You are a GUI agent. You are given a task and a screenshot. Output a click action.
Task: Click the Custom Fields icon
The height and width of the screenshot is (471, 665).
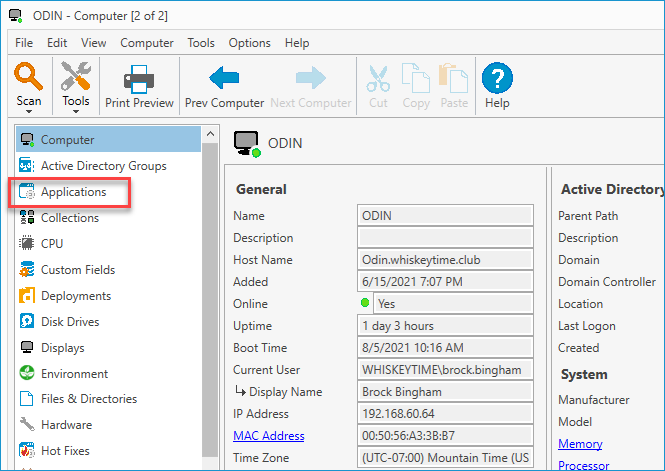tap(27, 270)
